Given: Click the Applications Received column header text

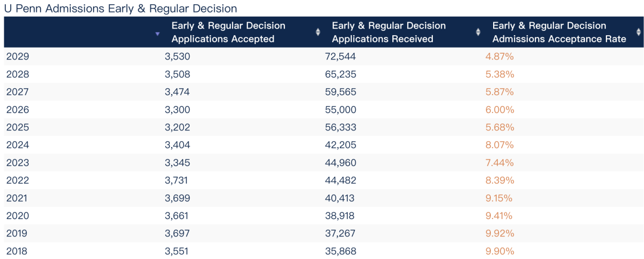Looking at the screenshot, I should point(389,32).
